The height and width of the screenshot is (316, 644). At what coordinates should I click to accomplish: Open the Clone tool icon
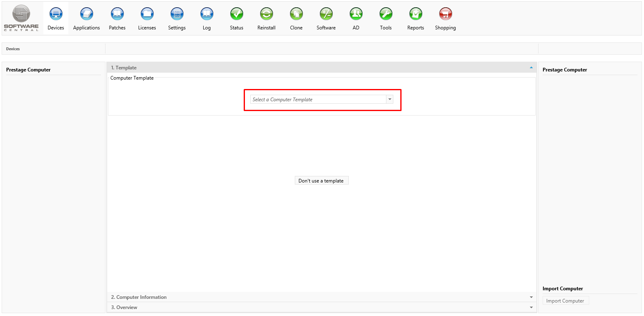click(x=296, y=14)
